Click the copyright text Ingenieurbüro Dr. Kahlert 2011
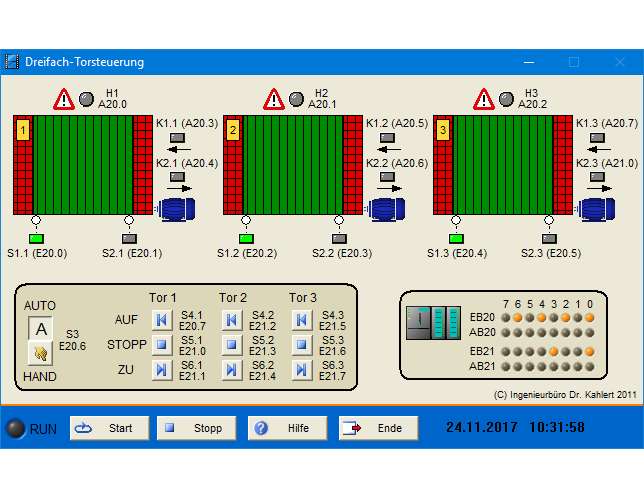 coord(565,395)
